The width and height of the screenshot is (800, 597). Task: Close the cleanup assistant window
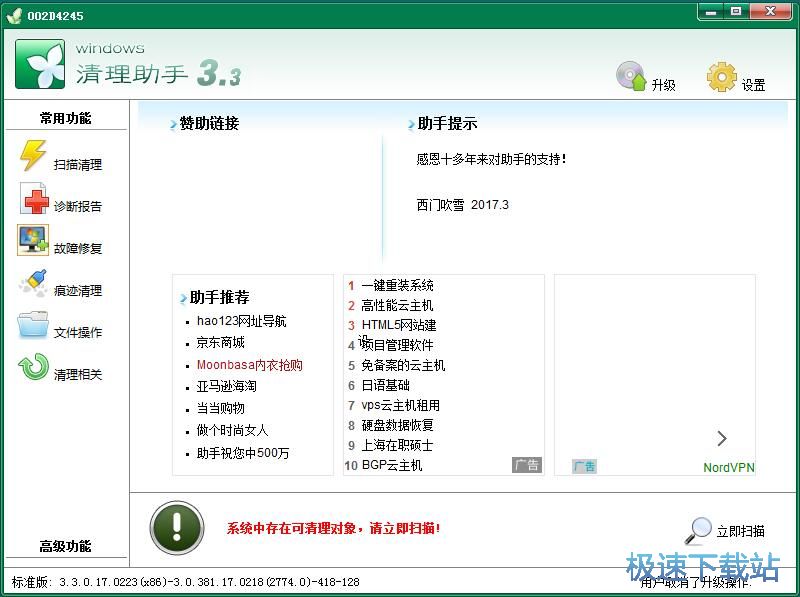770,11
